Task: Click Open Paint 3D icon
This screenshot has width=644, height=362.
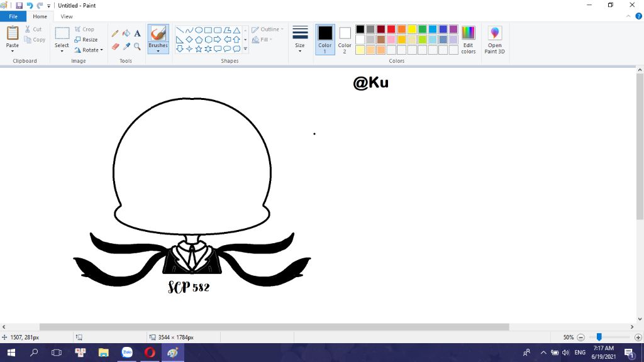Action: (494, 40)
